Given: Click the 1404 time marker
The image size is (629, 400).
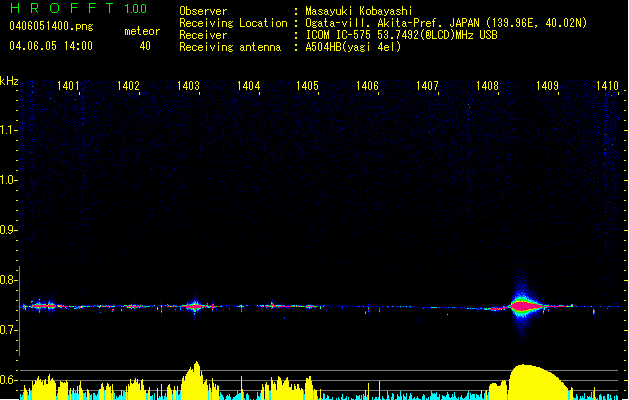Looking at the screenshot, I should click(248, 86).
